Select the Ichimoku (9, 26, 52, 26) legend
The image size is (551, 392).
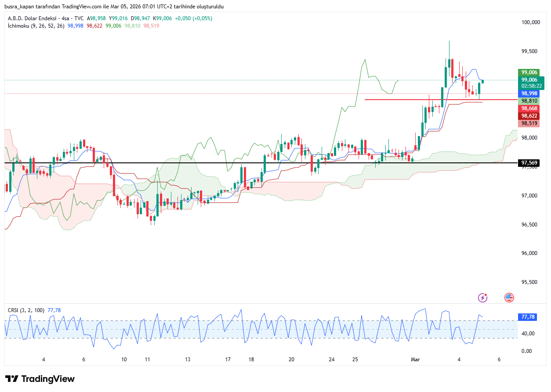36,26
